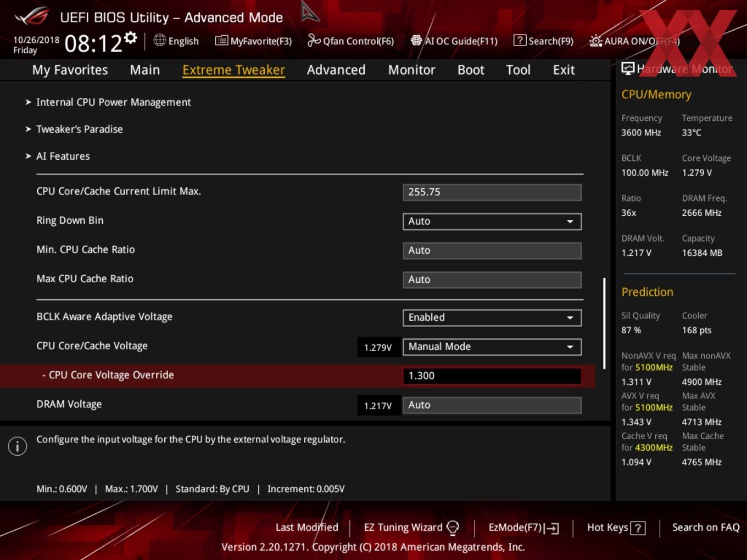Viewport: 747px width, 560px height.
Task: Click the info icon beside help text
Action: (18, 446)
